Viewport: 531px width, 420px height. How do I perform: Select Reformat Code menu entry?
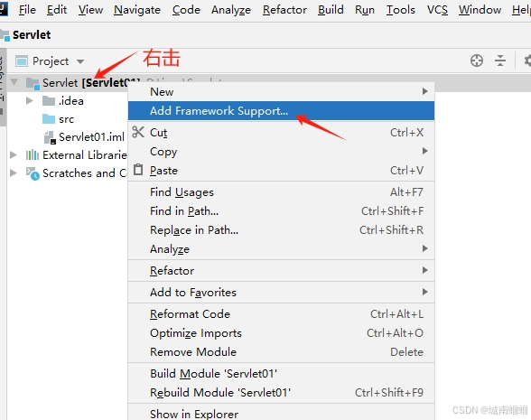281,314
